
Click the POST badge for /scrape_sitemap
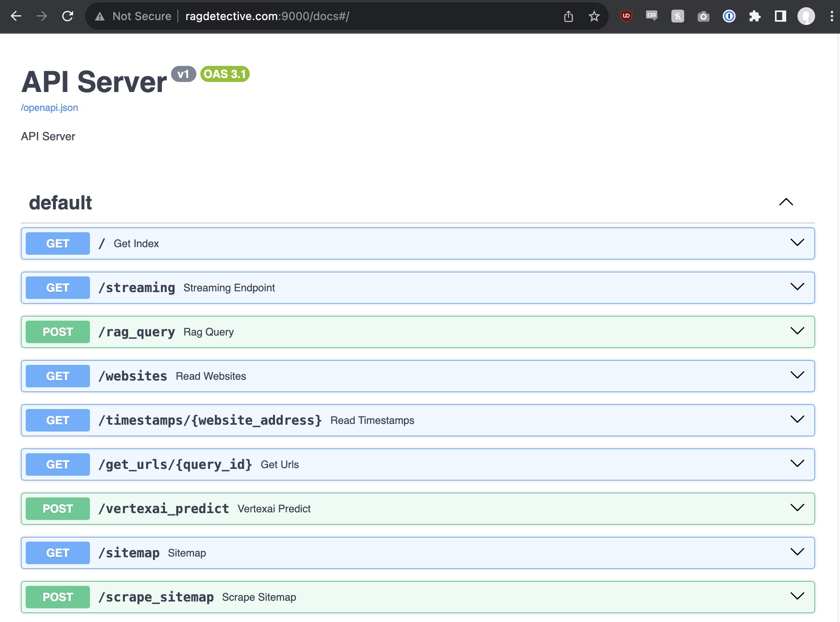pos(58,597)
